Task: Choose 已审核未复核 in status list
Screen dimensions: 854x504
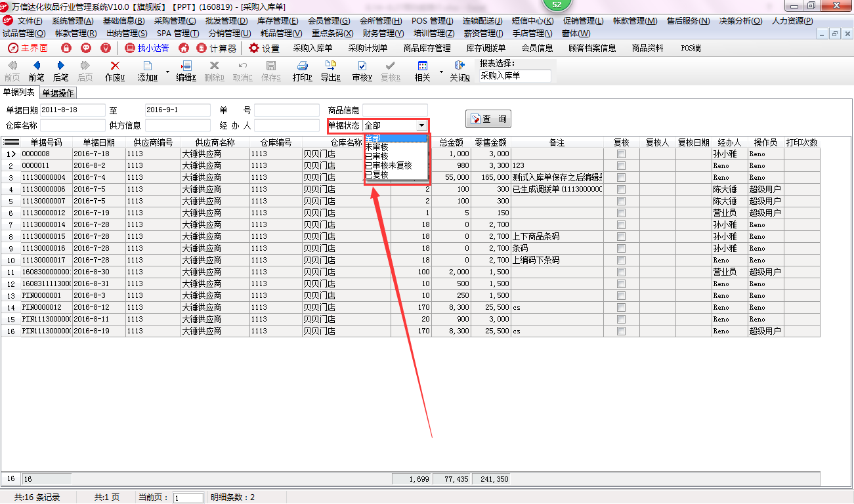Action: click(396, 165)
